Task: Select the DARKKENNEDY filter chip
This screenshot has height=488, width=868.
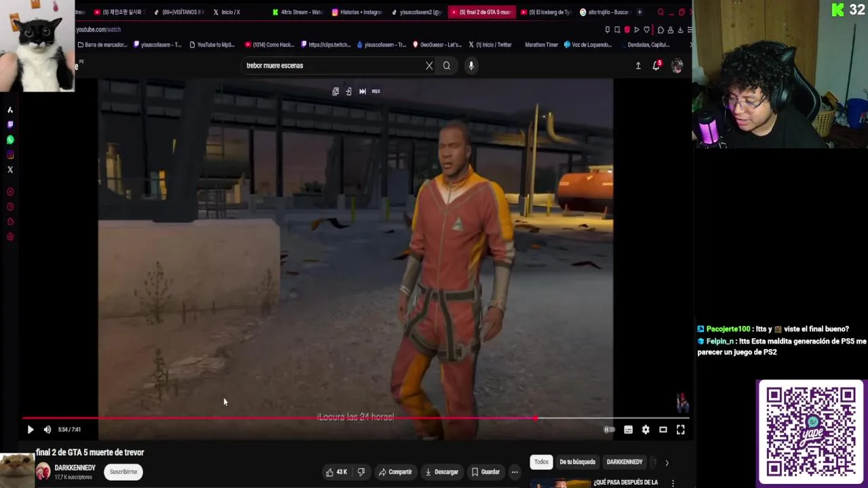Action: (625, 462)
